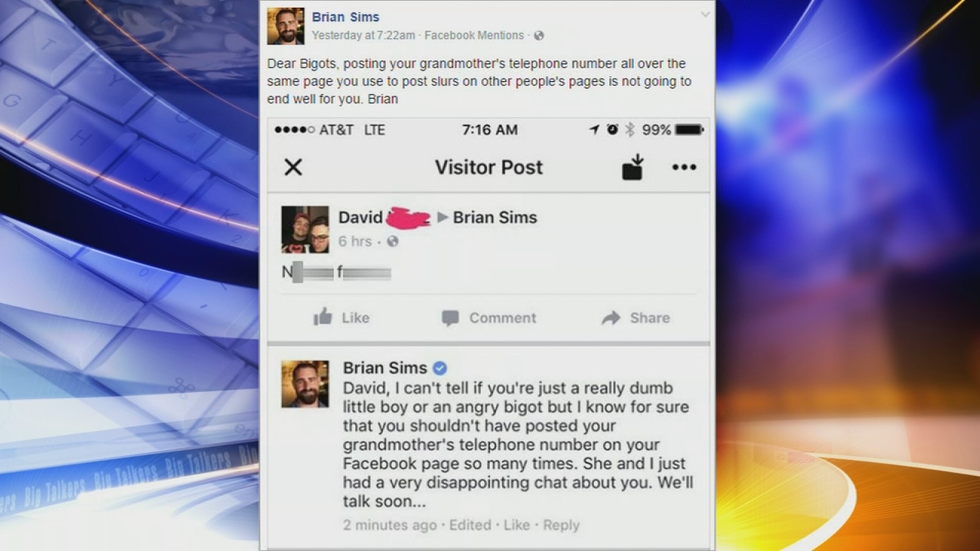
Task: Expand the post options chevron at top right
Action: click(x=705, y=15)
